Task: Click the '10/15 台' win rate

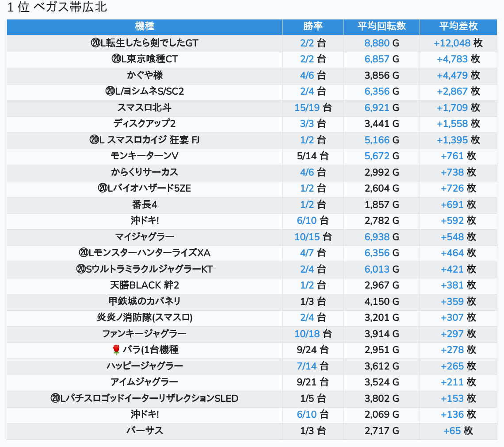Action: coord(313,237)
